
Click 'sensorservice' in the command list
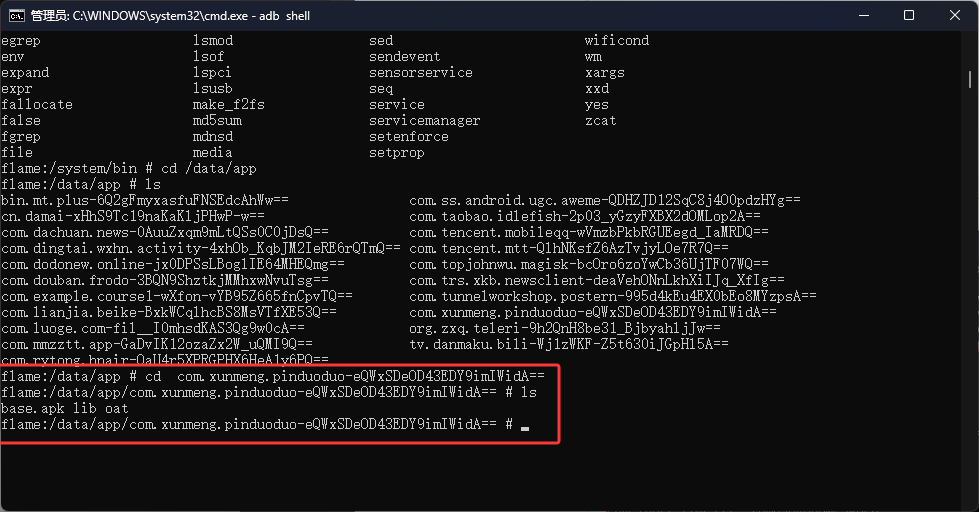[421, 72]
